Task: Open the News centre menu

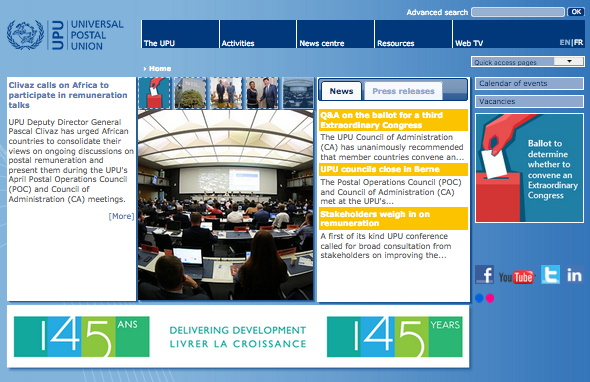Action: (x=335, y=34)
